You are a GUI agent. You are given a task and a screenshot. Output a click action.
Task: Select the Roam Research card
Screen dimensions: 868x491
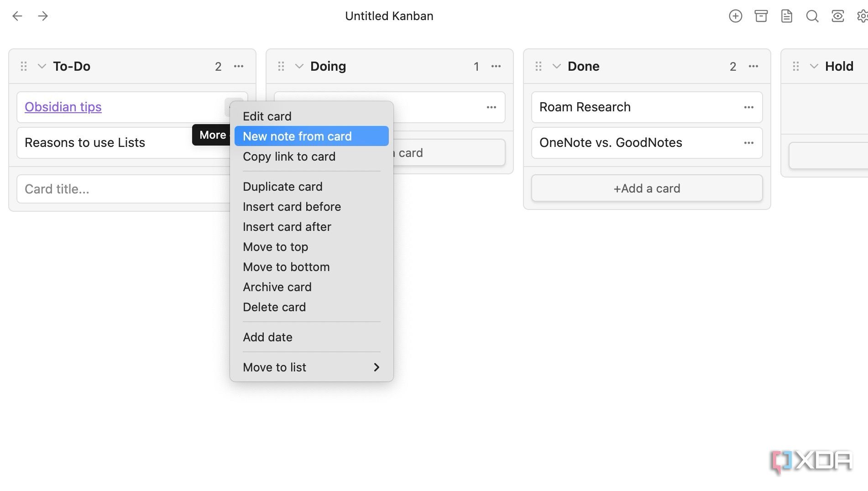(x=647, y=107)
